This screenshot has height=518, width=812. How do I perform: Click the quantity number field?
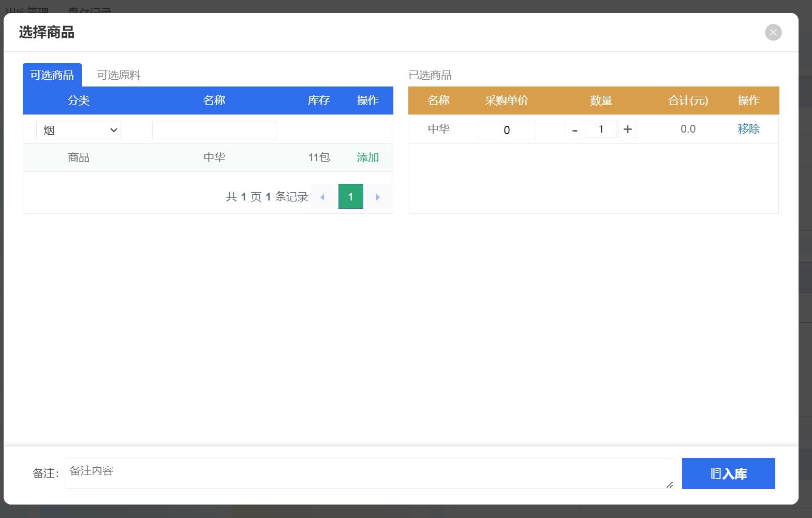pyautogui.click(x=601, y=129)
